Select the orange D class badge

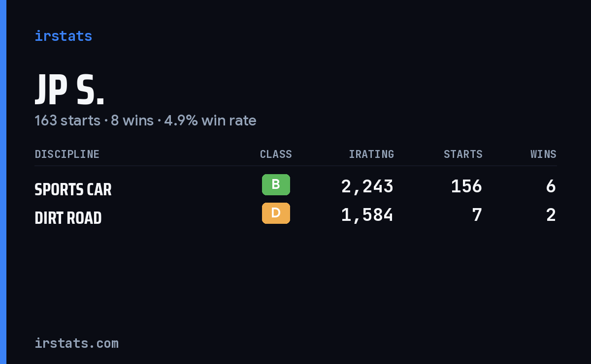coord(276,213)
